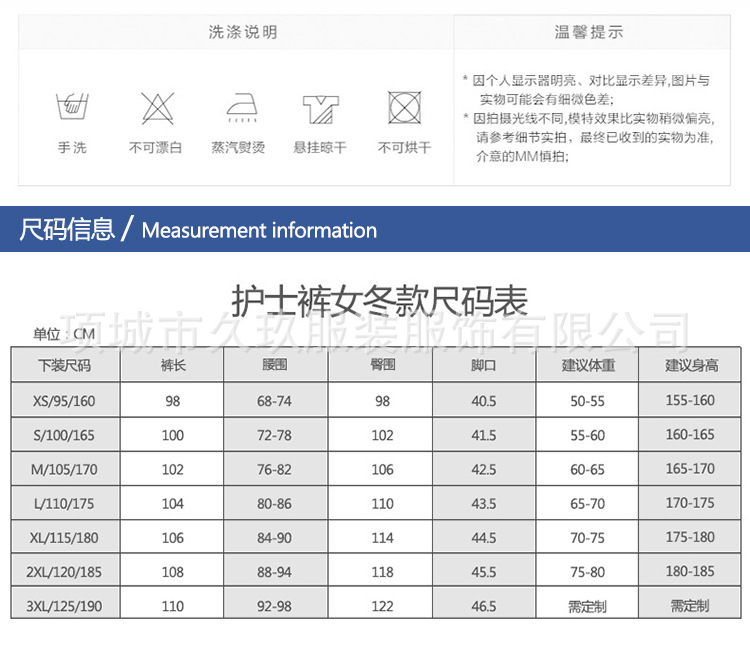Click the 腰围 column header
Image resolution: width=750 pixels, height=648 pixels.
(275, 365)
